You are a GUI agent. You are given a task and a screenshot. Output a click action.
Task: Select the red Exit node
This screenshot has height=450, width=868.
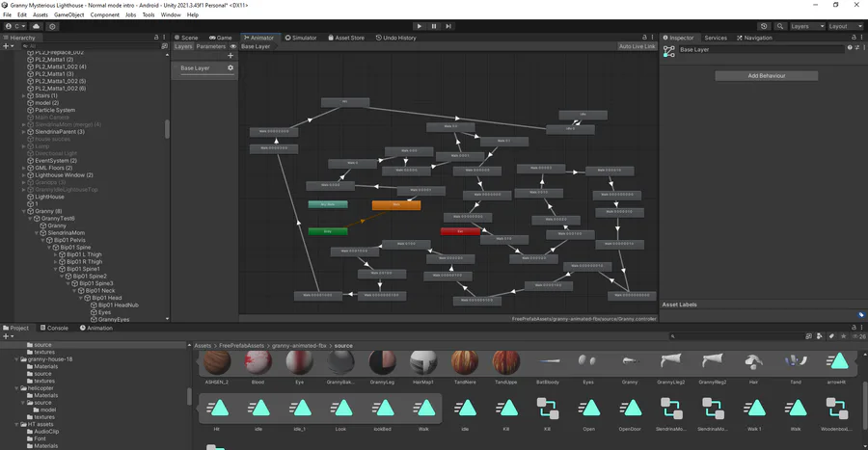pyautogui.click(x=460, y=231)
